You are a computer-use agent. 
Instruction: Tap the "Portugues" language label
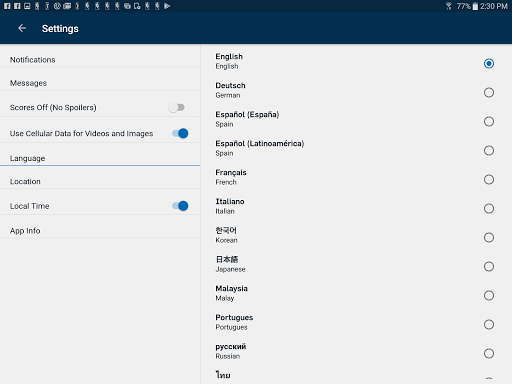pyautogui.click(x=234, y=318)
